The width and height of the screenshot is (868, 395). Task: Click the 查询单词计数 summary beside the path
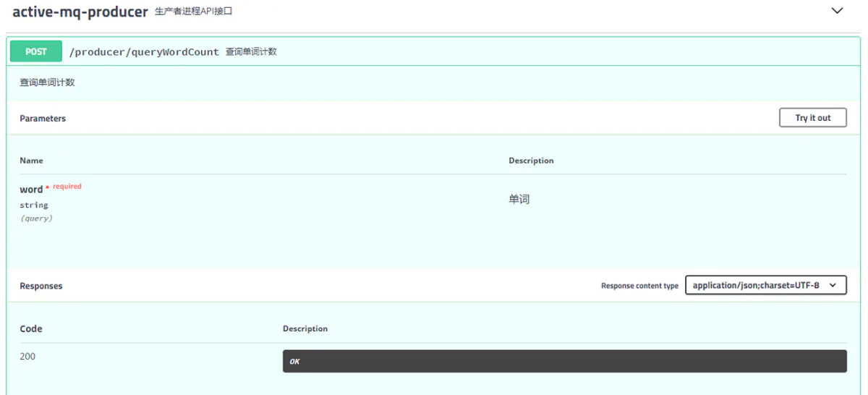(251, 52)
